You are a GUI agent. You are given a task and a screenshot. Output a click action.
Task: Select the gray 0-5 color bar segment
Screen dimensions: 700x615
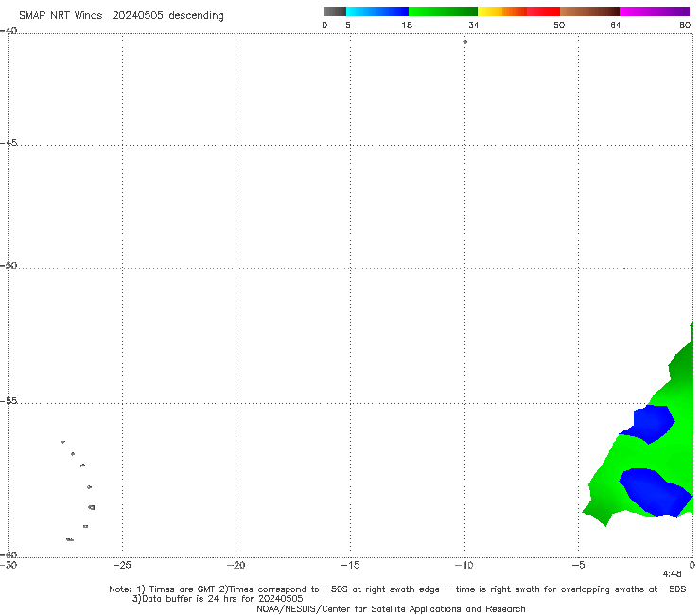(335, 11)
